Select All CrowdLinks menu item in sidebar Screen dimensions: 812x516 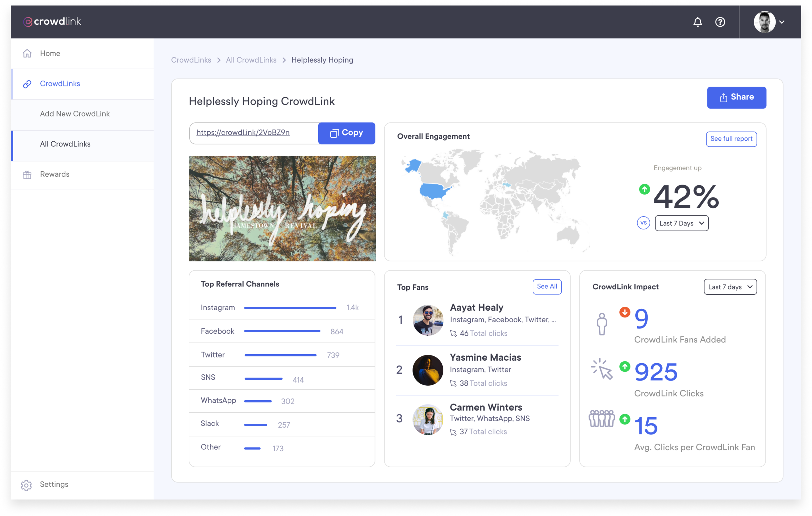click(x=65, y=144)
